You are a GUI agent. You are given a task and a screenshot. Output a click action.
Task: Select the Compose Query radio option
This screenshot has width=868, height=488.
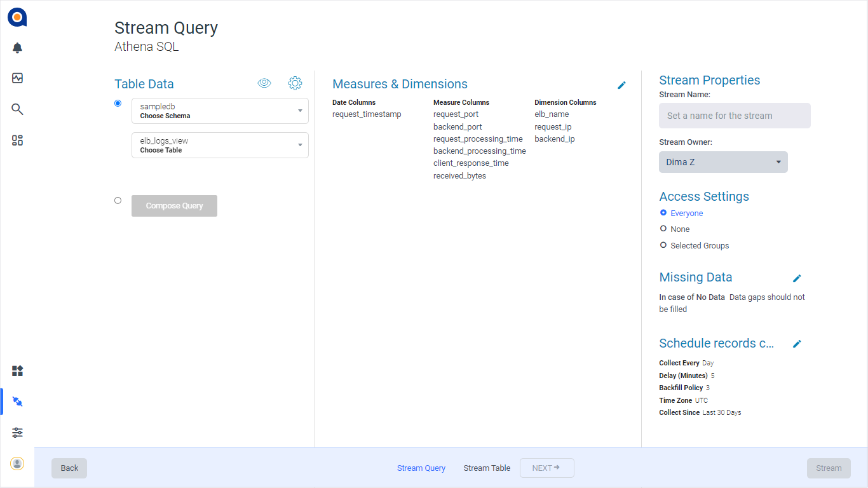118,200
